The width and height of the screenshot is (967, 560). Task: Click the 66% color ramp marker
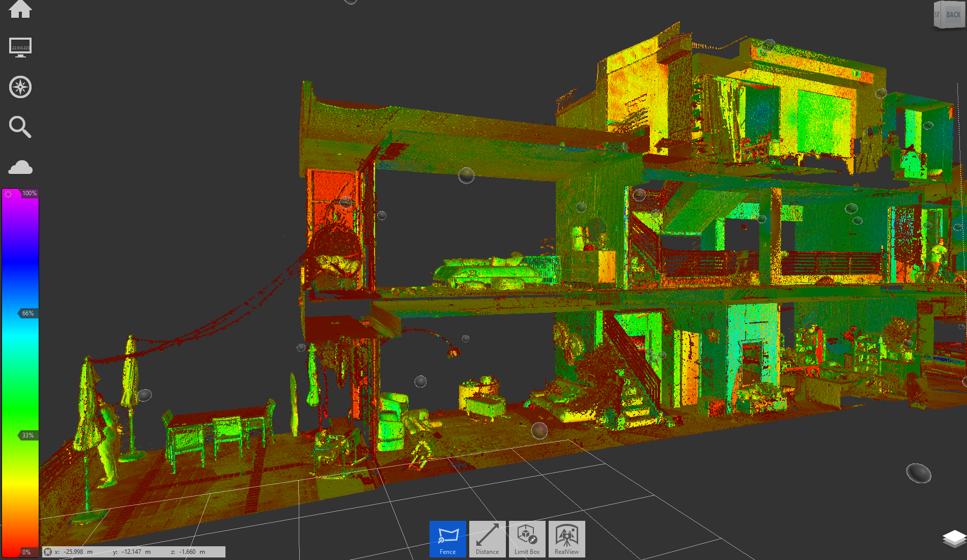pos(28,313)
